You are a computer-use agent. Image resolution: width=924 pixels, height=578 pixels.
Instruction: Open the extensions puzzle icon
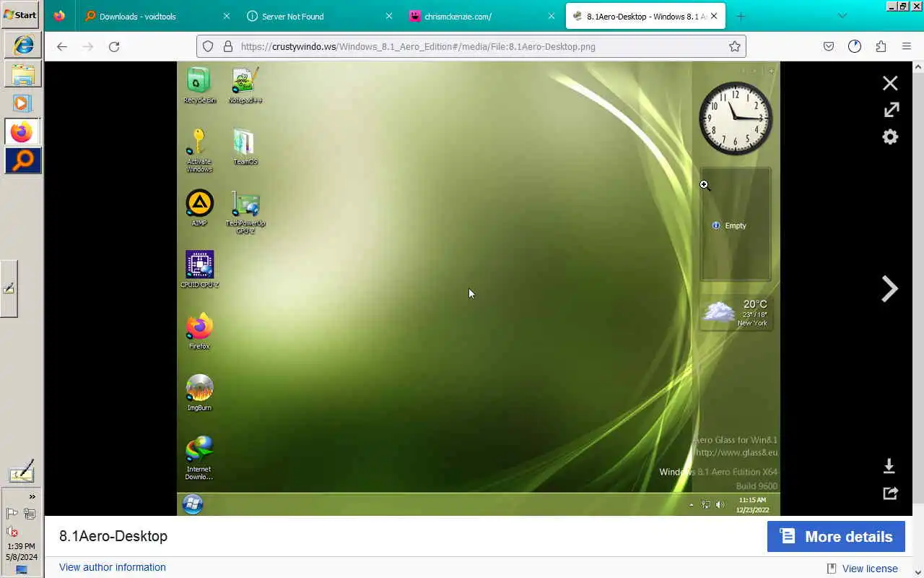click(881, 46)
